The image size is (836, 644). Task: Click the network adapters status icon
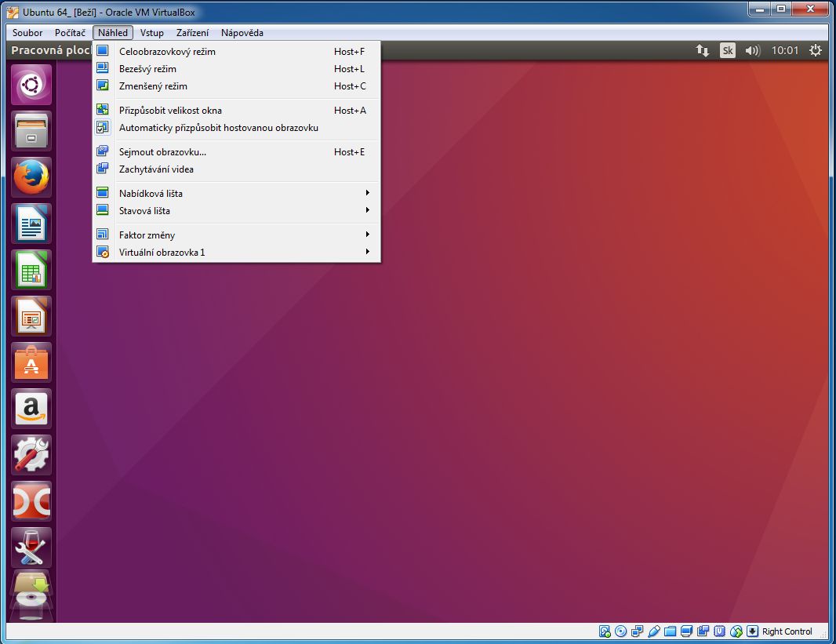coord(637,631)
